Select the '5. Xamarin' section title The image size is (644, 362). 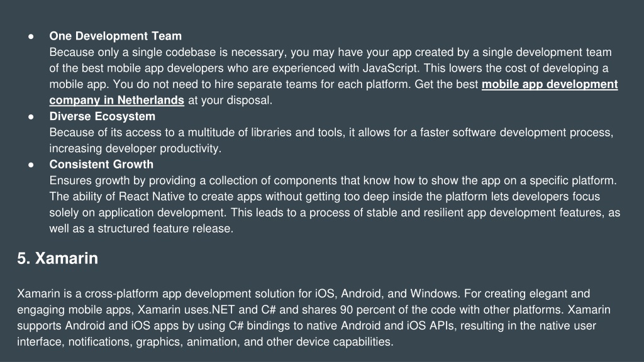57,258
